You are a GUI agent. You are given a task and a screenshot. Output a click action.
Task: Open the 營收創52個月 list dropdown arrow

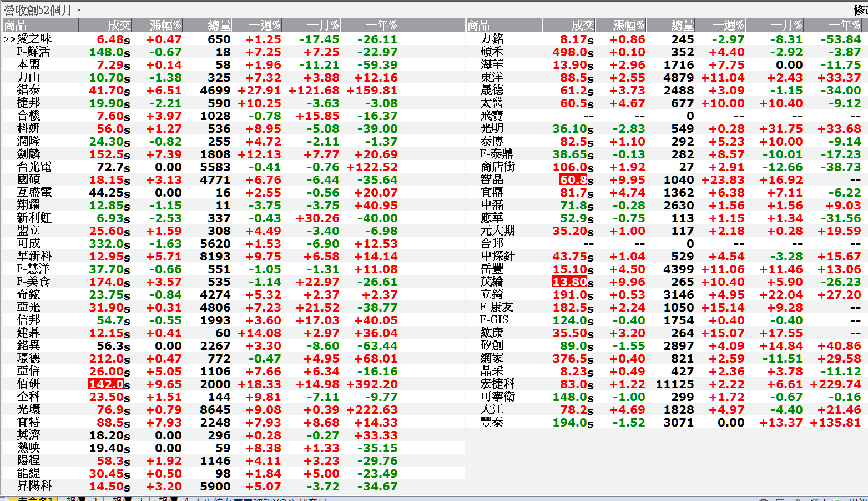pyautogui.click(x=79, y=11)
